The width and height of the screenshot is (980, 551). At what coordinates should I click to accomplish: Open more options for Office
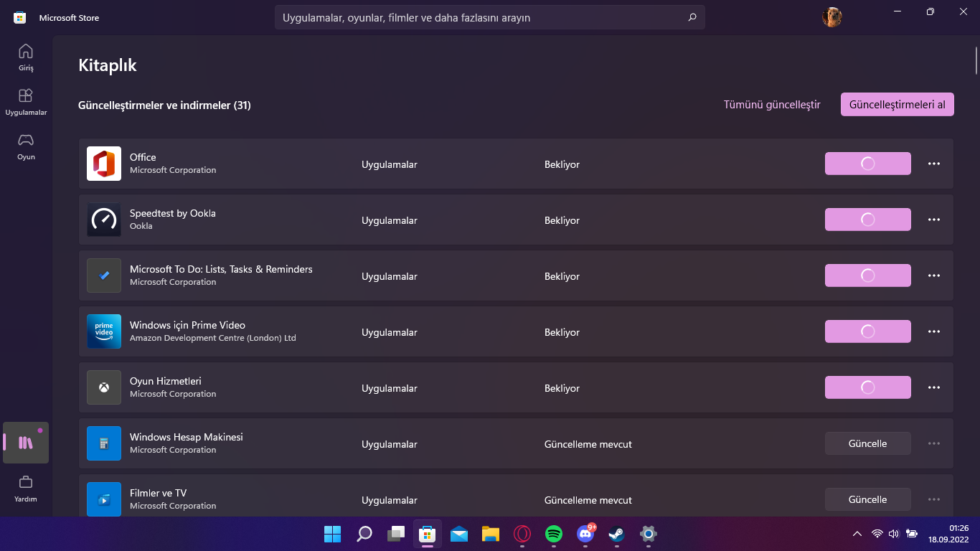point(934,164)
